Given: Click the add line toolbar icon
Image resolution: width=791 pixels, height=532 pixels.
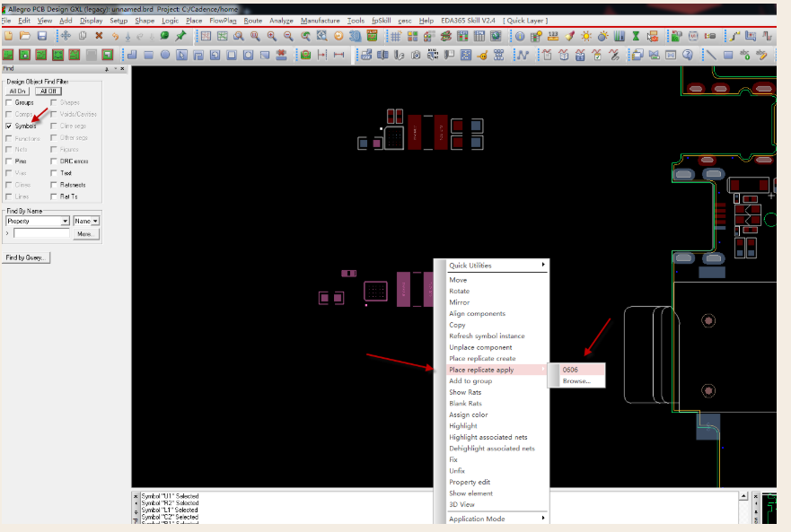Looking at the screenshot, I should pyautogui.click(x=711, y=55).
